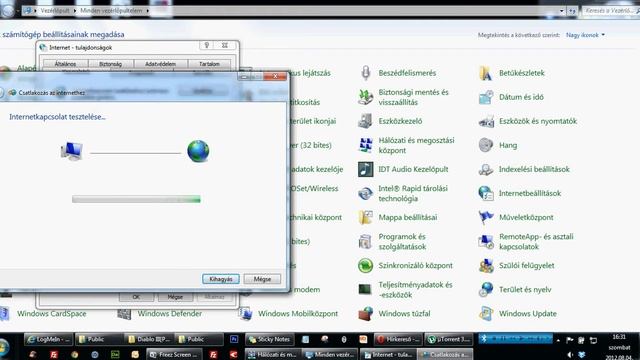Viewport: 640px width, 360px height.
Task: Click Mégse in the connection wizard
Action: 262,279
